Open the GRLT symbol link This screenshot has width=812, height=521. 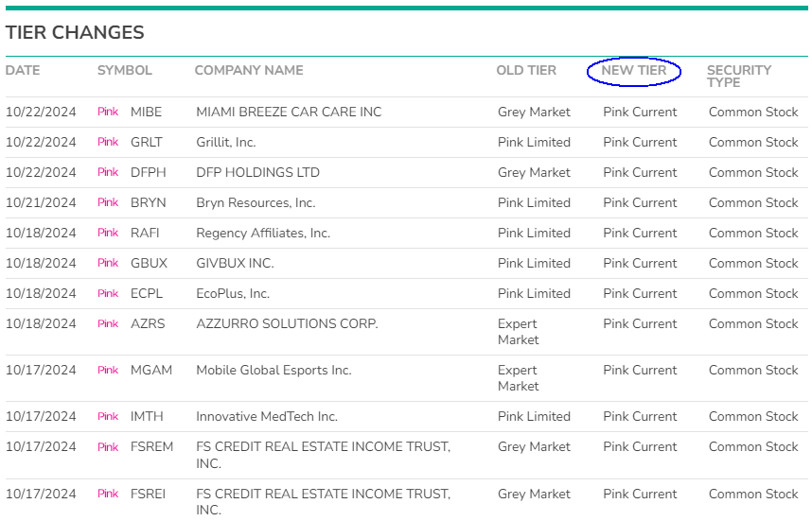point(147,142)
